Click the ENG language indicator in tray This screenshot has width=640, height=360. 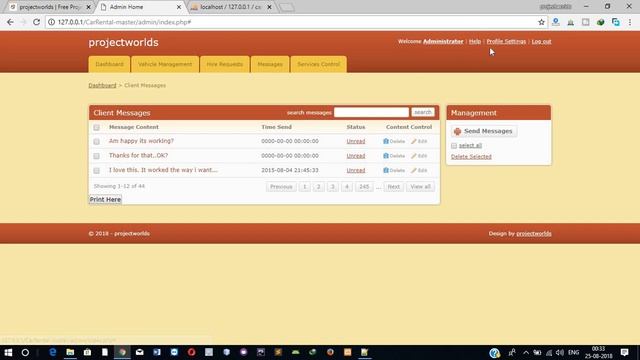point(573,352)
